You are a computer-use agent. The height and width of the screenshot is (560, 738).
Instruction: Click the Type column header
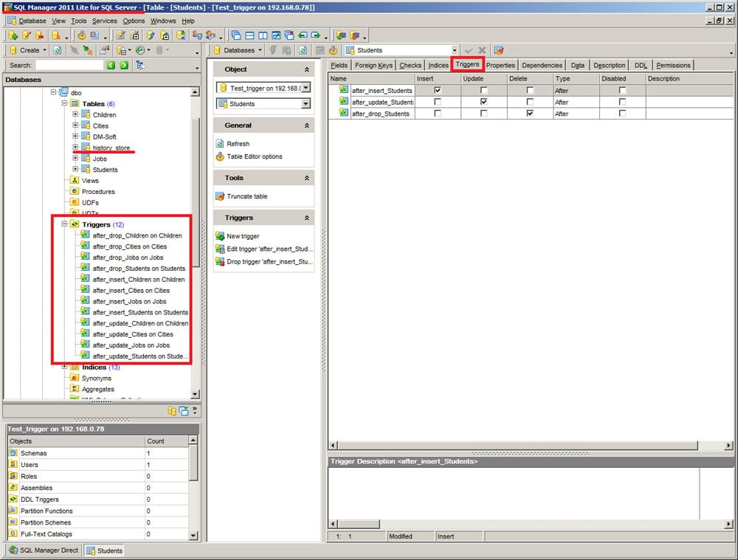coord(576,79)
